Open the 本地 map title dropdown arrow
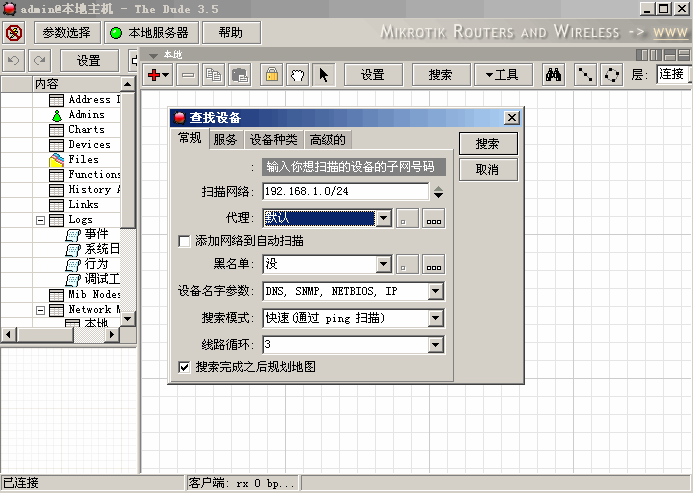This screenshot has width=693, height=493. coord(153,55)
